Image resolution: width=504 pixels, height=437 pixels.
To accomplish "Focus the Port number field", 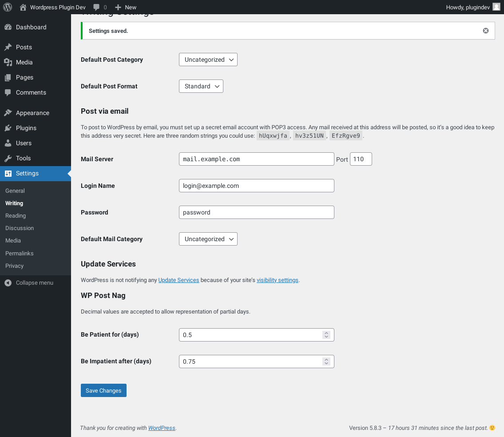I will click(361, 159).
